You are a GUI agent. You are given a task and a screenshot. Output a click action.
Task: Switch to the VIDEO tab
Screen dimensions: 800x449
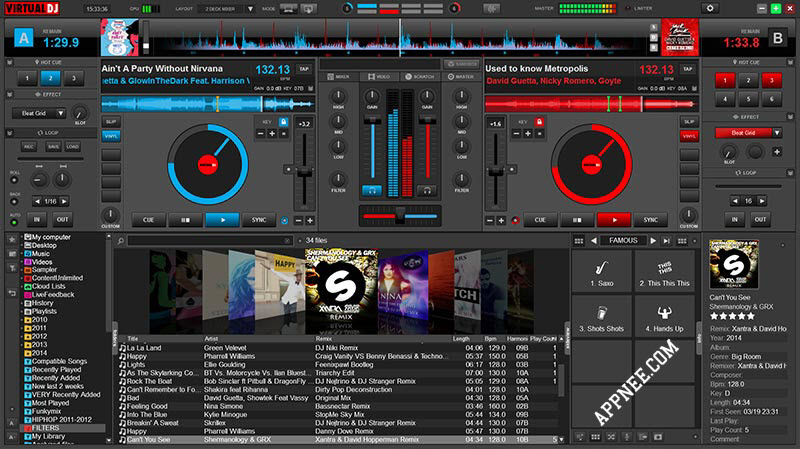(379, 77)
